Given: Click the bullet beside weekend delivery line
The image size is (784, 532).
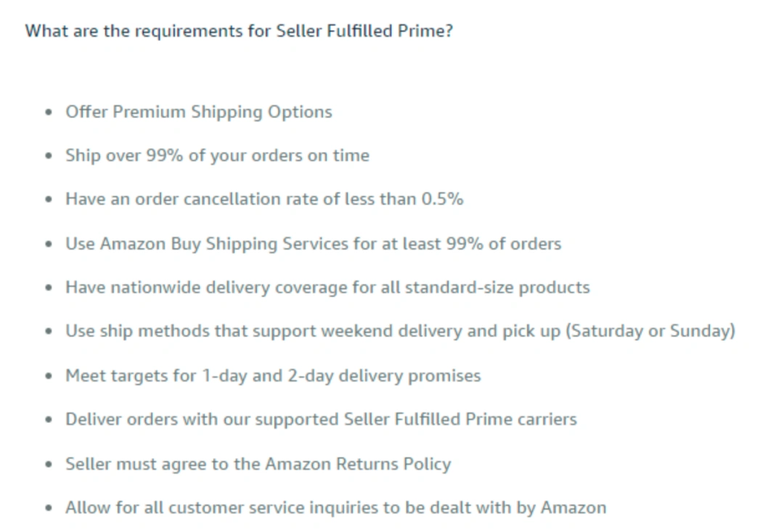Looking at the screenshot, I should coord(49,332).
